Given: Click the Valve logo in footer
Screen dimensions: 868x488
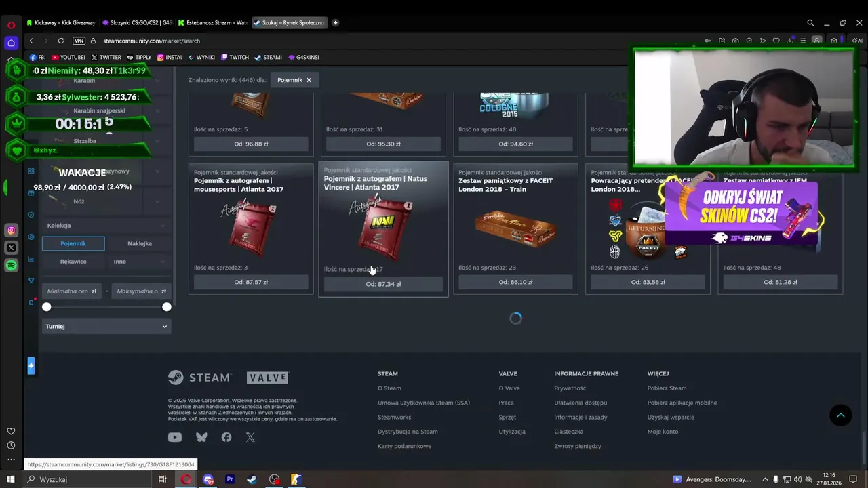Looking at the screenshot, I should (267, 378).
